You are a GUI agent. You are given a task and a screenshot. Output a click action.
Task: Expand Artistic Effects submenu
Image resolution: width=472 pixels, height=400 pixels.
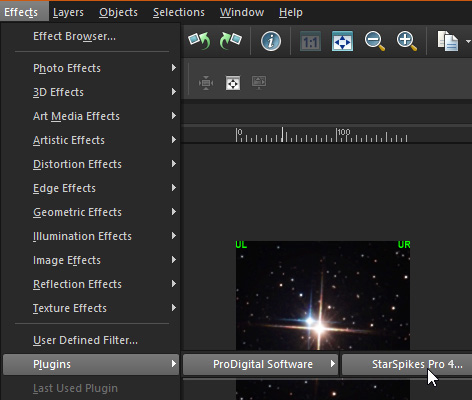click(x=91, y=140)
